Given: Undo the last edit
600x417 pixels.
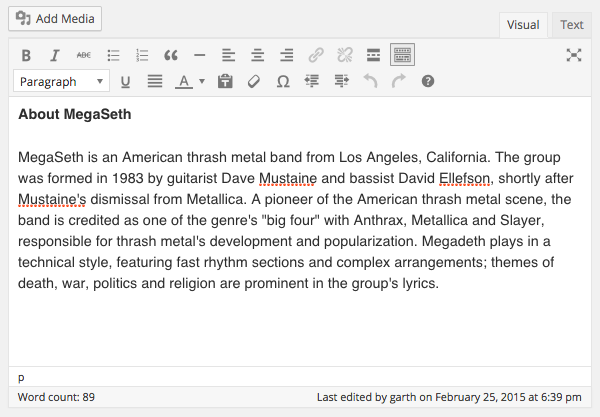Looking at the screenshot, I should [x=370, y=81].
